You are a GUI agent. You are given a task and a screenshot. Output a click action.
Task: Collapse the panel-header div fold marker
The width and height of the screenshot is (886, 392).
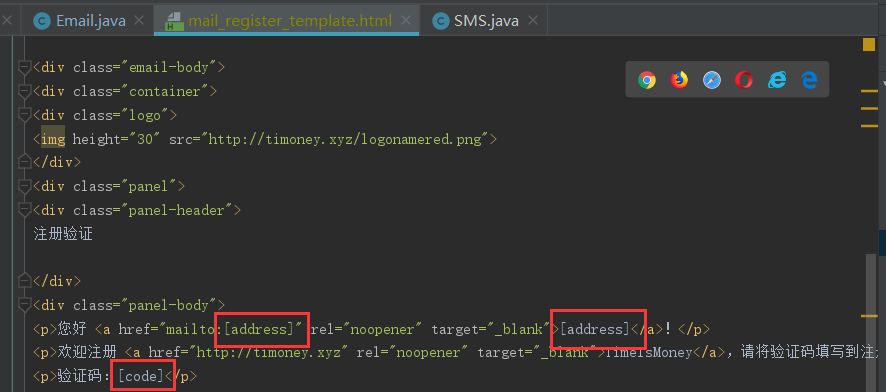point(24,210)
